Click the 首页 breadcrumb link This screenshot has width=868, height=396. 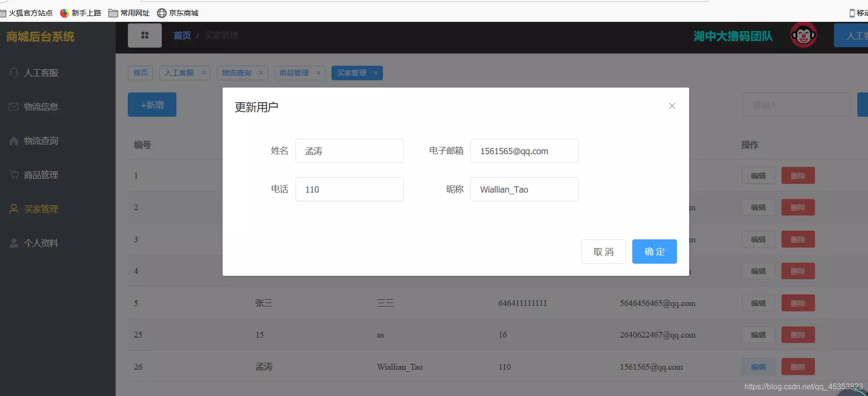tap(182, 36)
